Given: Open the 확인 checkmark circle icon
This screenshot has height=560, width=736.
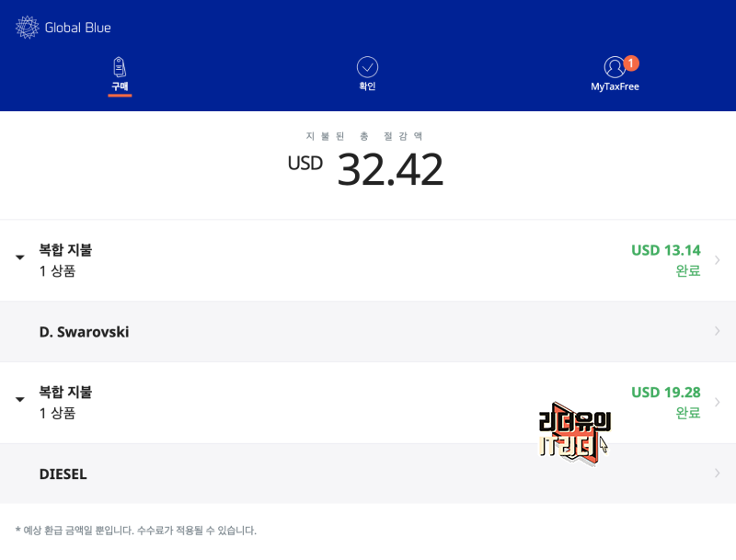Looking at the screenshot, I should [x=367, y=67].
